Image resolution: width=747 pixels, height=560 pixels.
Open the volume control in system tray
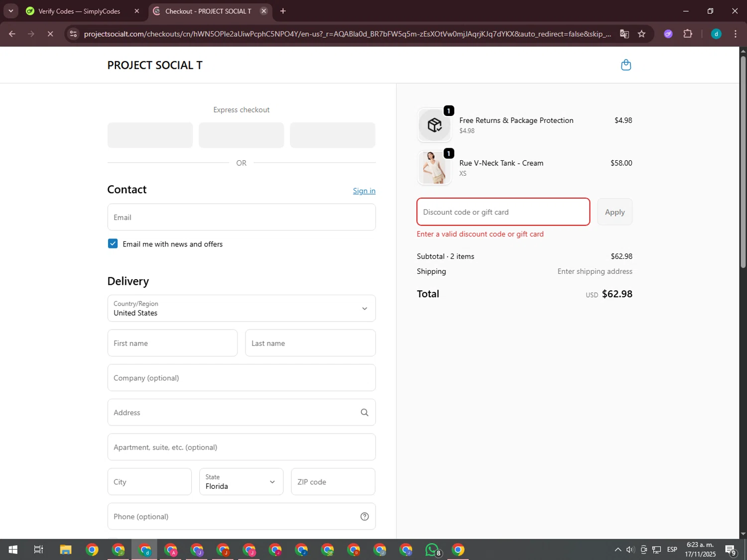(630, 550)
